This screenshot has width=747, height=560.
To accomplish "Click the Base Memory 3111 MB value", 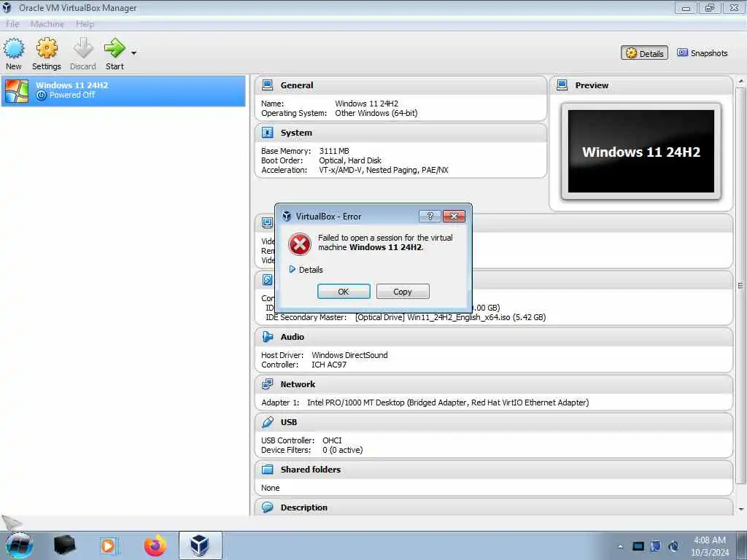I will coord(334,151).
